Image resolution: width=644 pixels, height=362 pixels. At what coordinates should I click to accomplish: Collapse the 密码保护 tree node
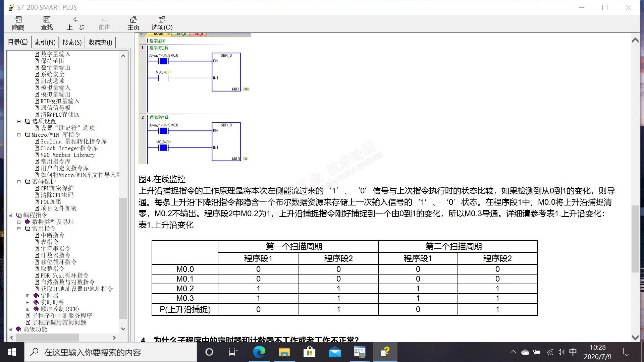point(19,182)
